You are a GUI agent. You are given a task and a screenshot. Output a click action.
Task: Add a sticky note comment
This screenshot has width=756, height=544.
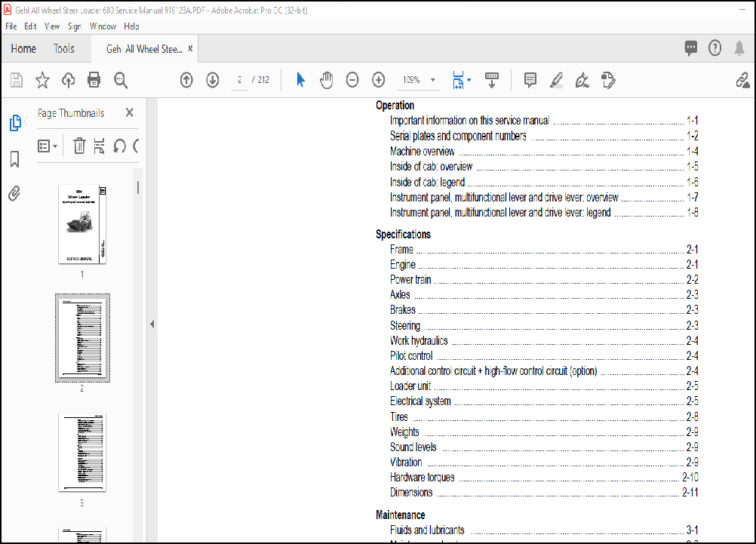[x=530, y=80]
